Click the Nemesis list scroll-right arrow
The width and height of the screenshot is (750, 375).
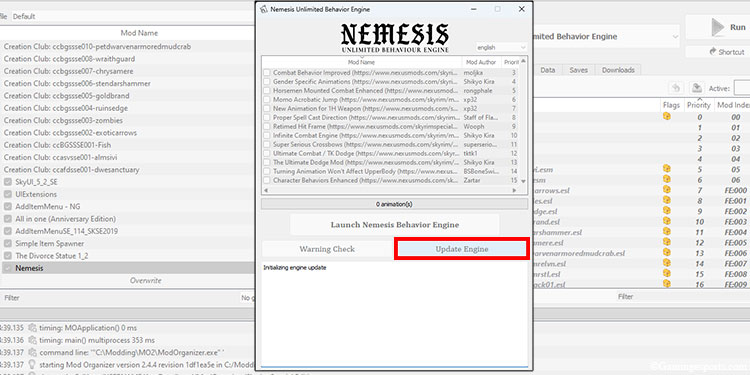(x=514, y=190)
